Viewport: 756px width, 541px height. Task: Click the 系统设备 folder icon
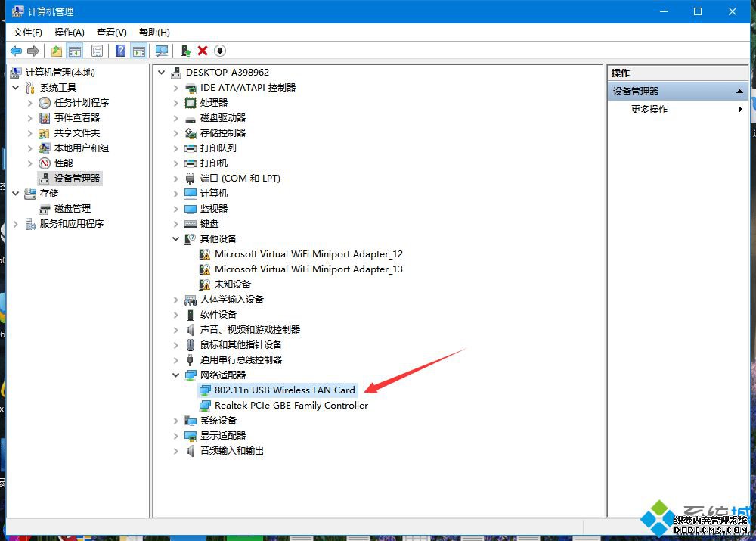click(191, 421)
